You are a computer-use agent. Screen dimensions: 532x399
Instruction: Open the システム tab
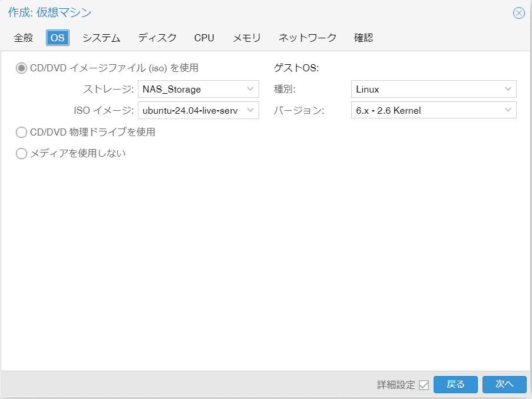click(101, 38)
